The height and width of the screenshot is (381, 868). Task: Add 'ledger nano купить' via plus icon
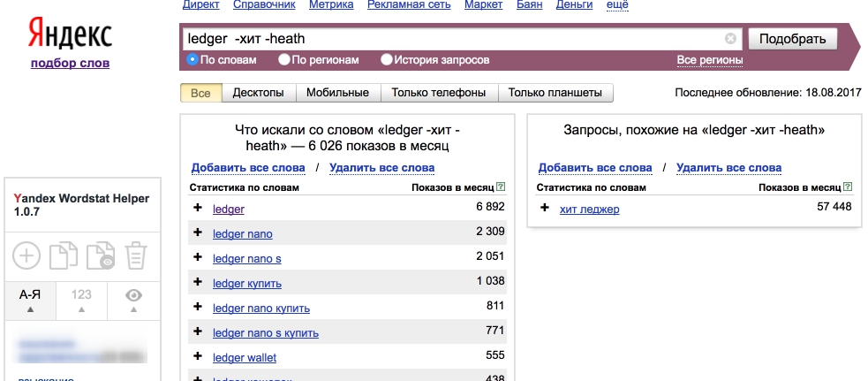point(198,307)
